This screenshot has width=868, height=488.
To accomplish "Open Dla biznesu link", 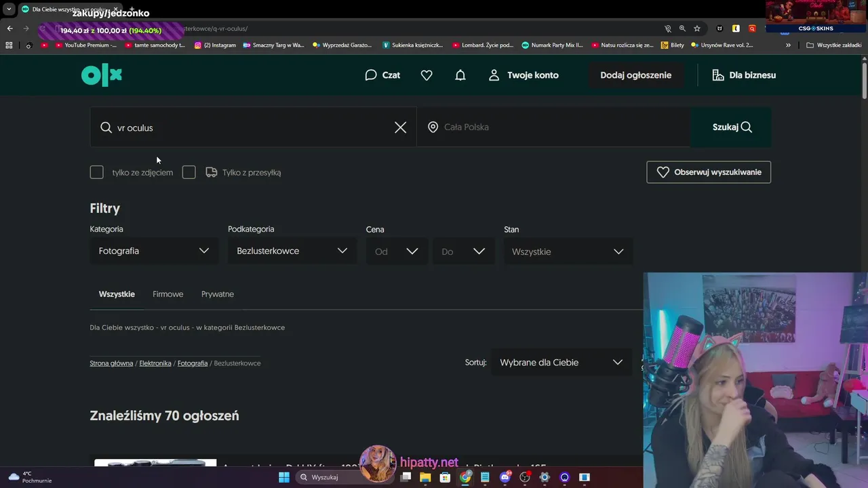I will pos(744,75).
